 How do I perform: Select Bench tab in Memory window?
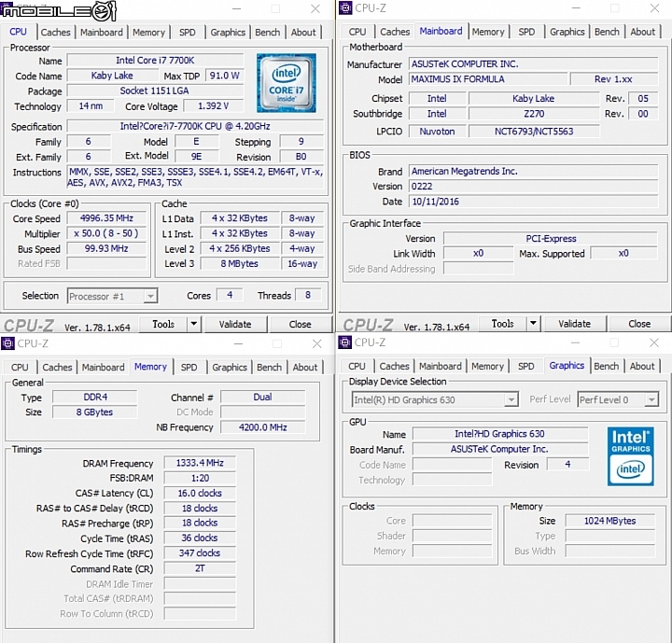point(269,368)
